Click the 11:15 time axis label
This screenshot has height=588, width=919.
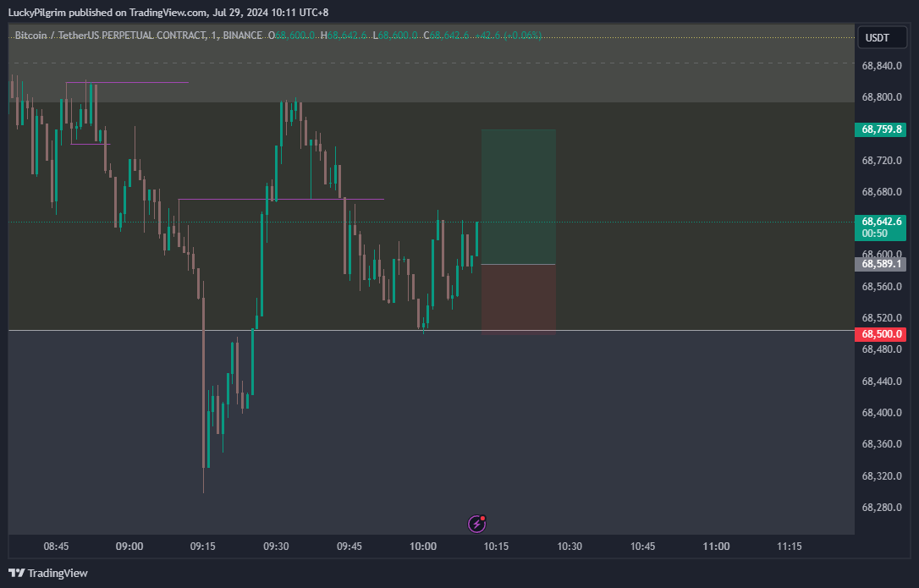point(790,547)
